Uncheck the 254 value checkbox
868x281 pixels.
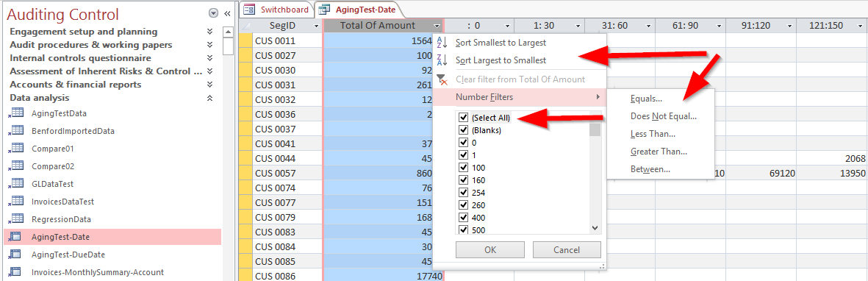click(x=463, y=192)
